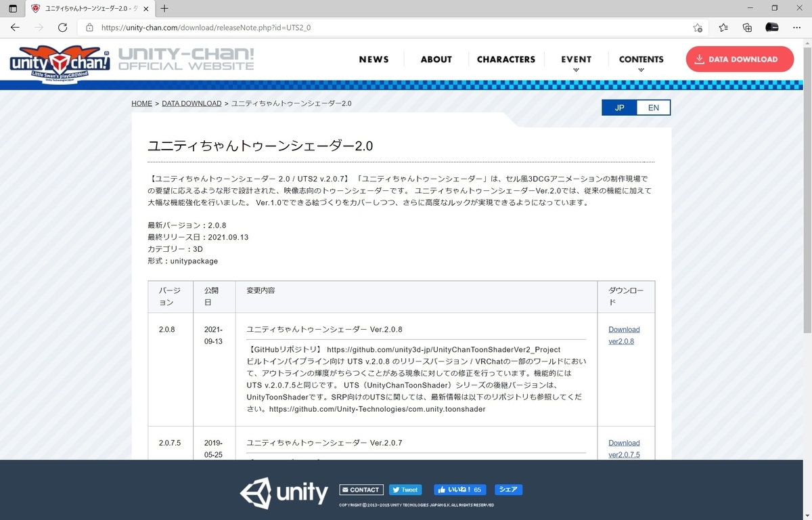
Task: Click the page title ユニティちゃんトゥーンシェーダー2.0
Action: click(261, 146)
